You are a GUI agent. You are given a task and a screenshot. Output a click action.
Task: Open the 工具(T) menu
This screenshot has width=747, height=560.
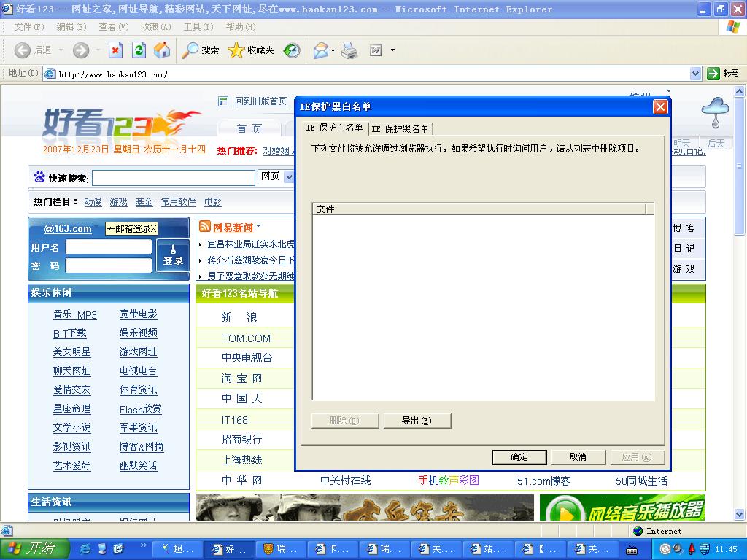tap(198, 27)
